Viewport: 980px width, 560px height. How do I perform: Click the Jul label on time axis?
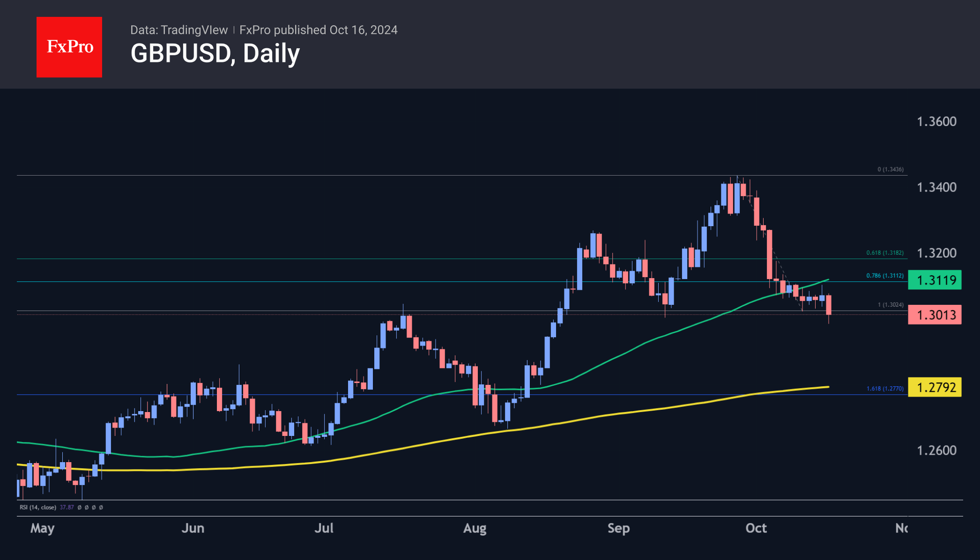tap(324, 528)
